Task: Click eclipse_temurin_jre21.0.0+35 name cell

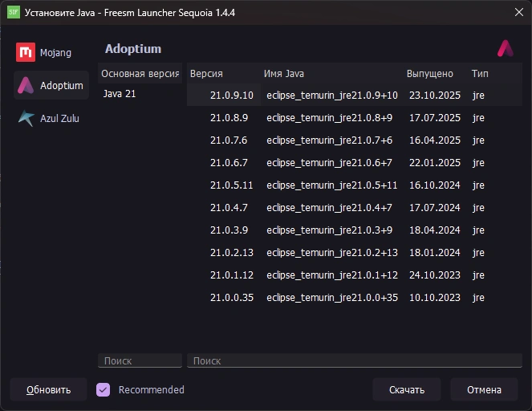Action: pos(332,297)
